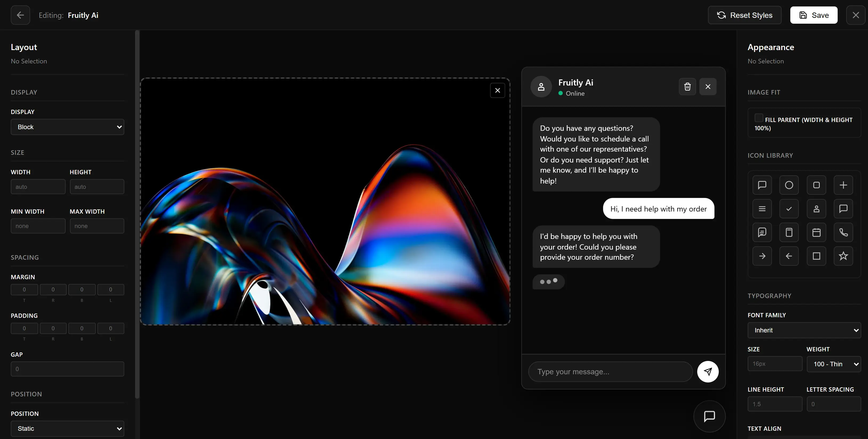Select the plus icon from Icon Library
This screenshot has height=439, width=868.
tap(843, 185)
